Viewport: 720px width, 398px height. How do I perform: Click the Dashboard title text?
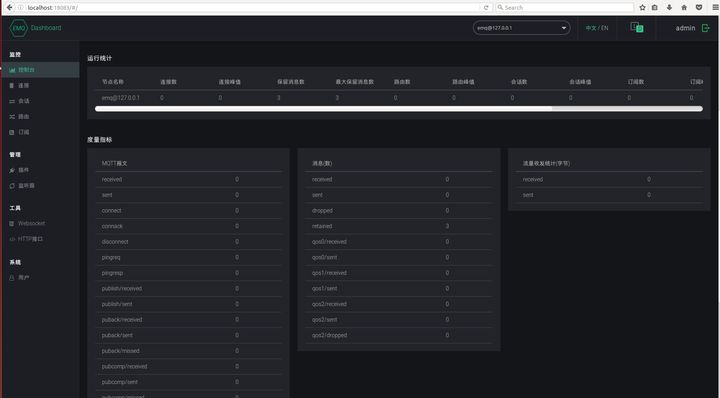46,28
